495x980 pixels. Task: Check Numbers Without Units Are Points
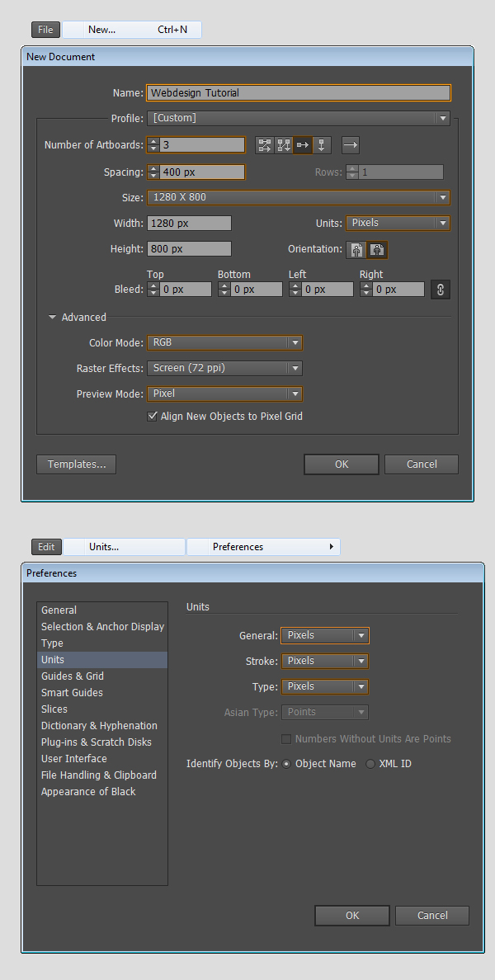(x=286, y=739)
